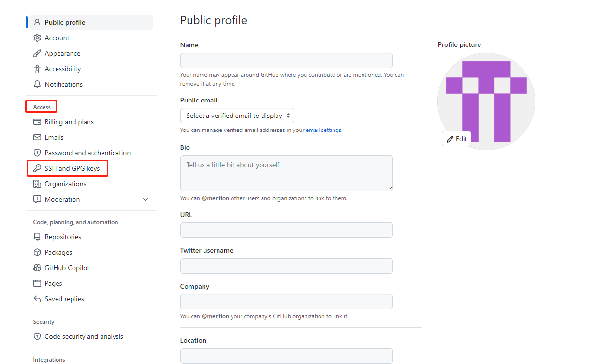Click the Company input field
Viewport: 596px width, 364px height.
click(x=287, y=302)
